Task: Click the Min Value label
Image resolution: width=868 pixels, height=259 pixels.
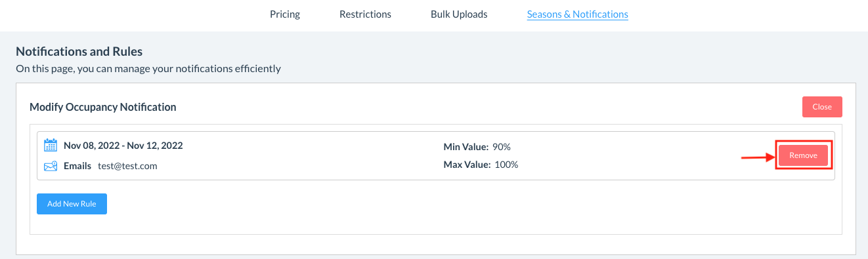Action: pos(466,147)
